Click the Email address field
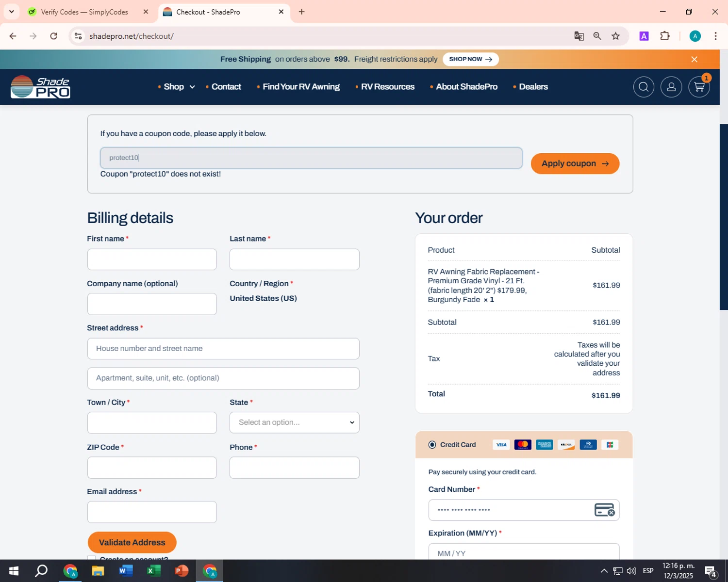The image size is (728, 582). tap(152, 512)
